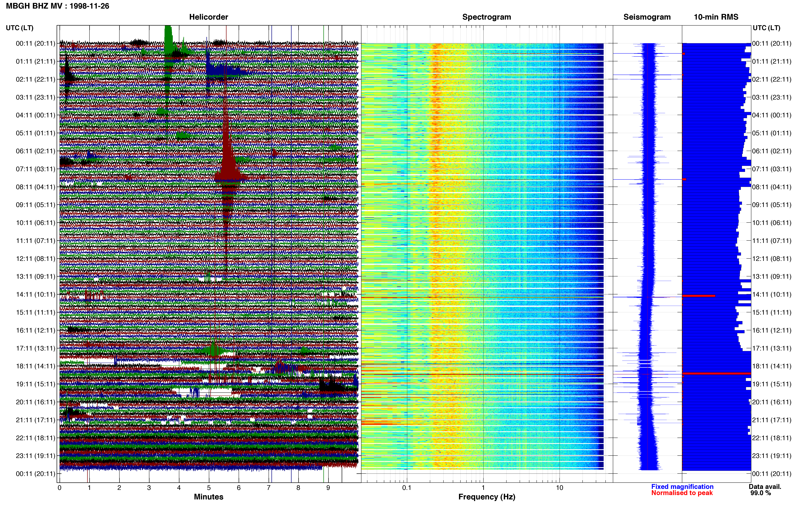Viewport: 812px width, 508px height.
Task: Select the Helicorder panel heading
Action: pos(209,17)
